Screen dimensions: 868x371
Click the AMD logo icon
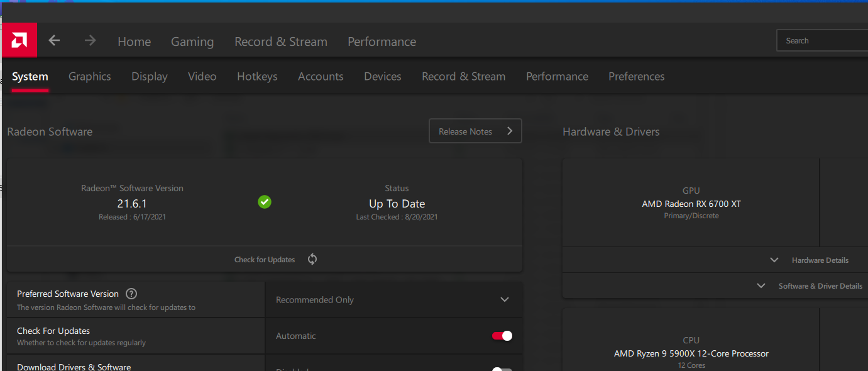click(x=19, y=40)
